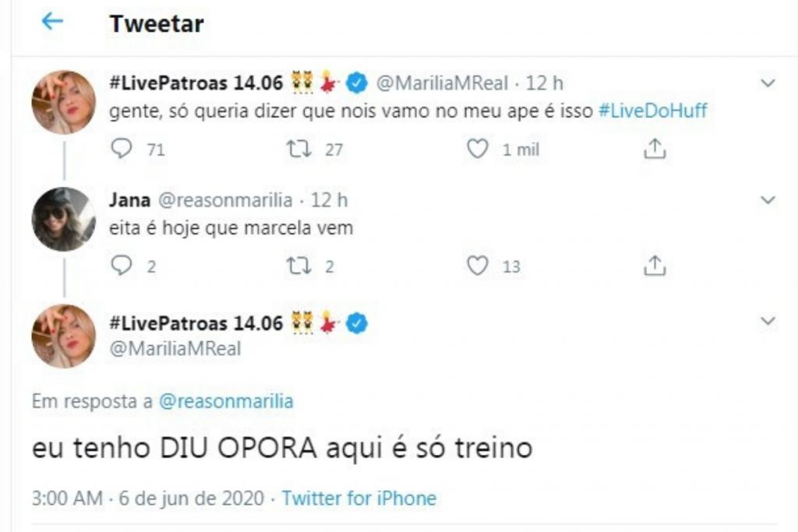Open the top tweet's profile avatar

pyautogui.click(x=63, y=101)
